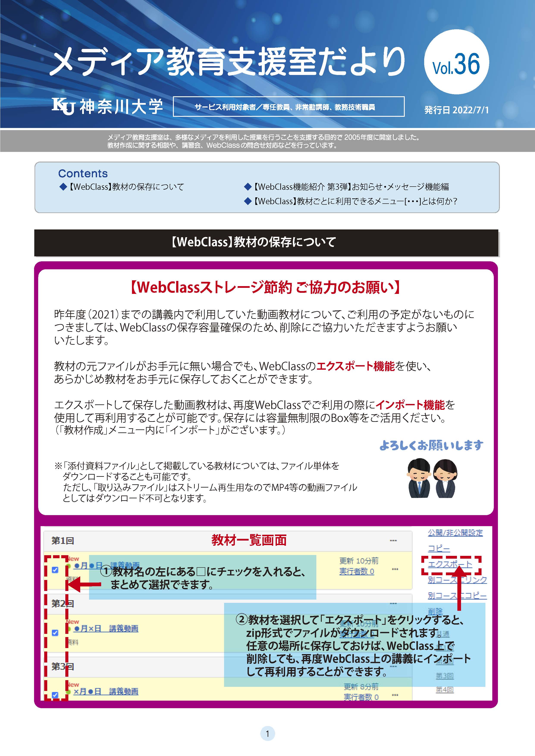Click the 削除 link in side menu
Viewport: 535px width, 756px height.
(x=435, y=611)
